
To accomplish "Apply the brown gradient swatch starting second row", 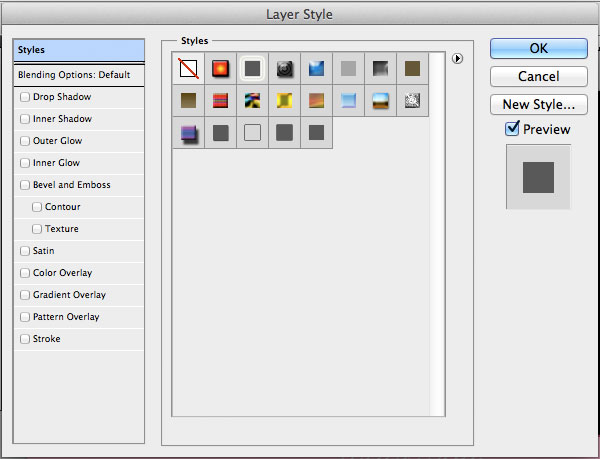I will pyautogui.click(x=188, y=101).
